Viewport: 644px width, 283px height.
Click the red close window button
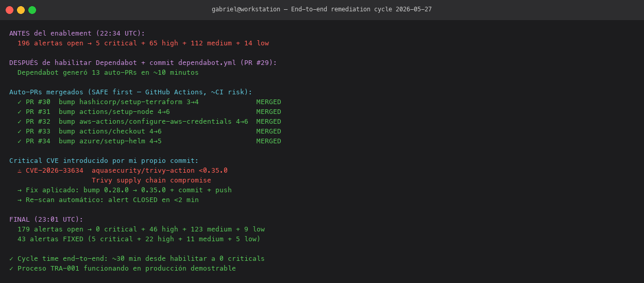point(9,10)
